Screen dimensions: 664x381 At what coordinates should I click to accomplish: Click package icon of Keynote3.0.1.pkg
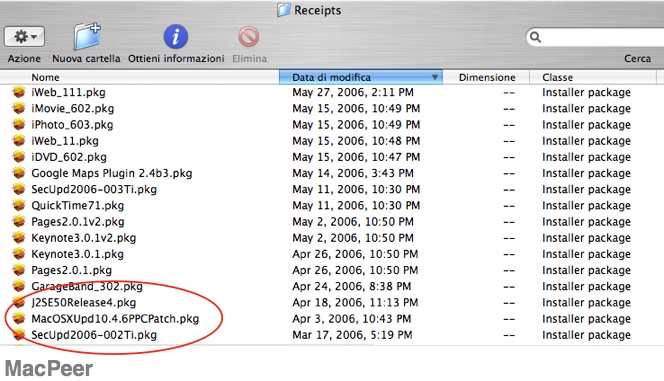click(19, 254)
